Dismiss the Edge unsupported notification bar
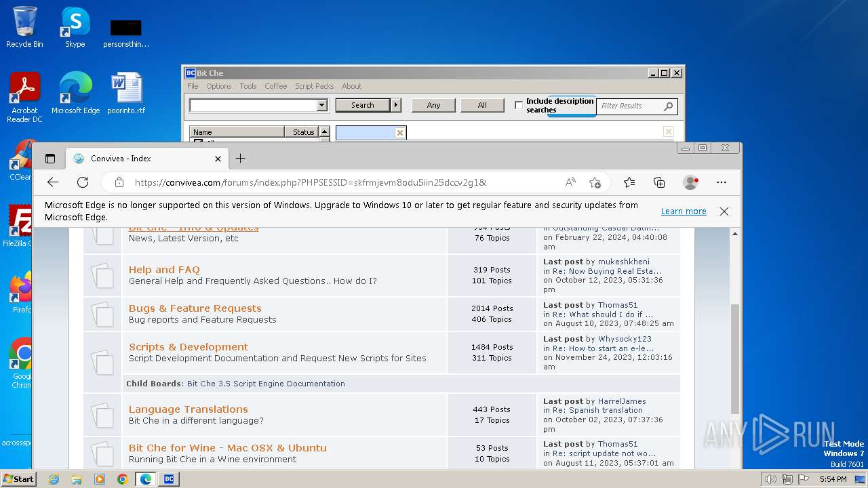868x488 pixels. pos(724,211)
